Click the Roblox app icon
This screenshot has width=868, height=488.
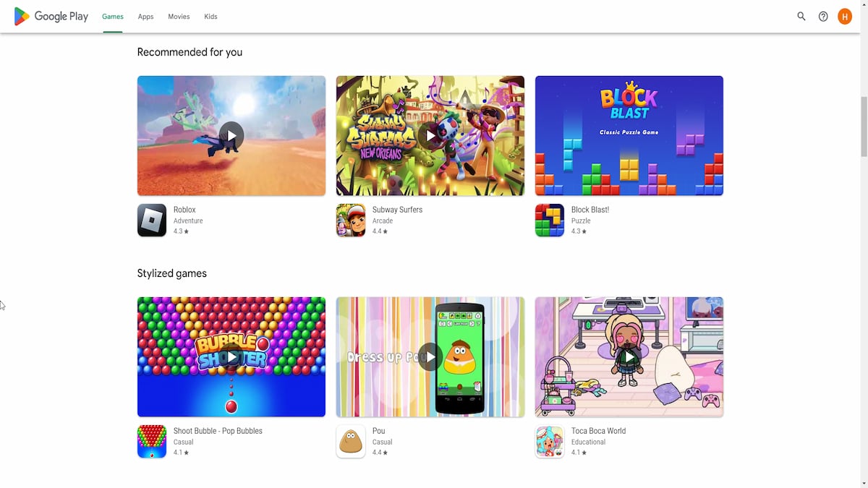pos(152,221)
